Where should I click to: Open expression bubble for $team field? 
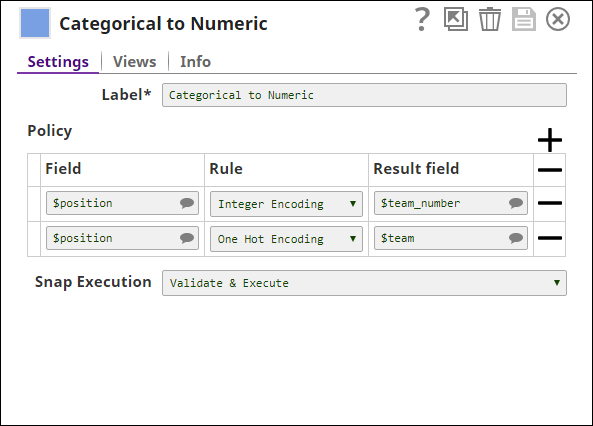(x=516, y=238)
